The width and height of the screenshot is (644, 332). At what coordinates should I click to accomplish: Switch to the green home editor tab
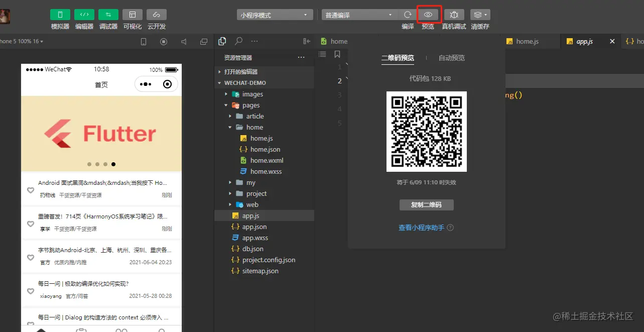click(334, 41)
